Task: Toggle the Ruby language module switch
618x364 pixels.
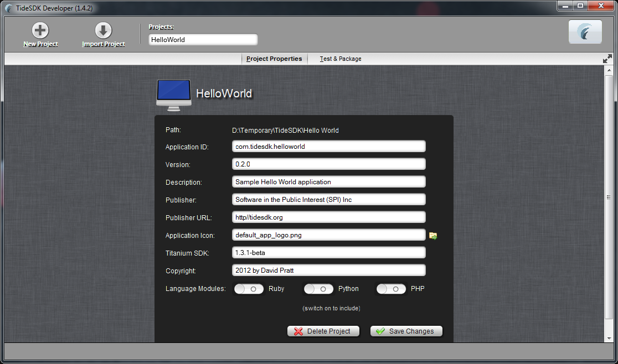Action: pyautogui.click(x=249, y=289)
